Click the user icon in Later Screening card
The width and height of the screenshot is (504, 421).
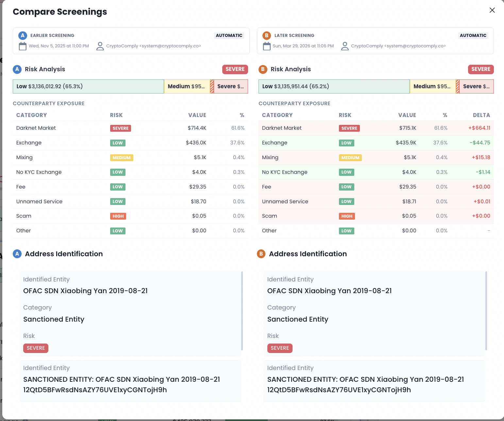click(x=345, y=46)
